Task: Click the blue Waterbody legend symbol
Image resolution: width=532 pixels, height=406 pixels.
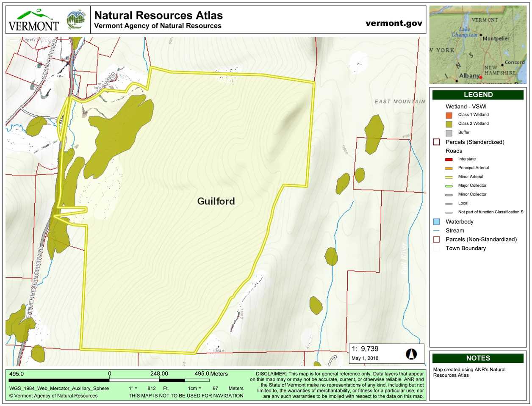Action: click(436, 222)
